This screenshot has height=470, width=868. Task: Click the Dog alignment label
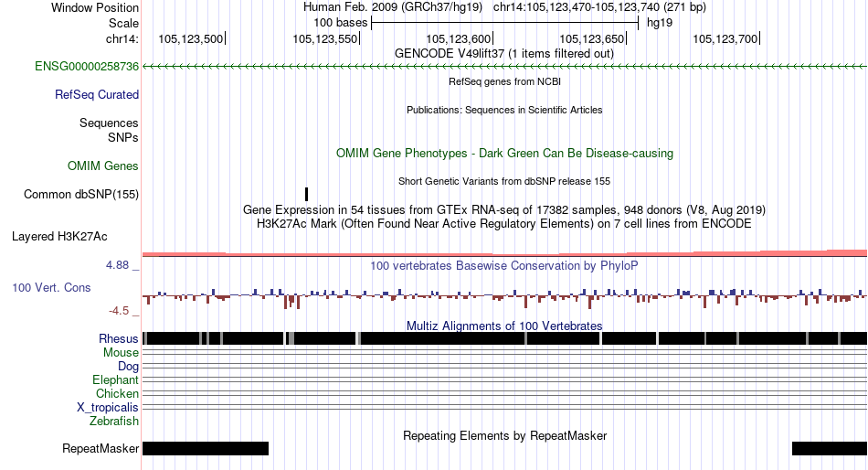tap(129, 367)
